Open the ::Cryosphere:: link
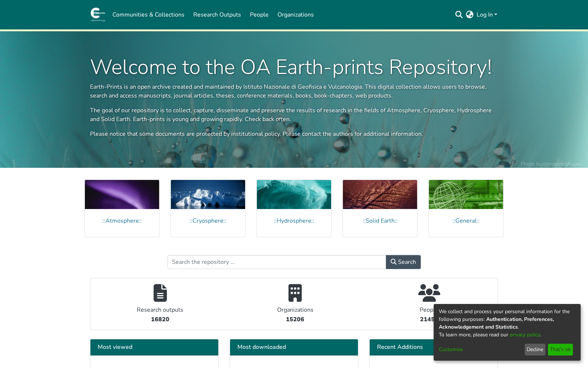588x368 pixels. (x=208, y=221)
